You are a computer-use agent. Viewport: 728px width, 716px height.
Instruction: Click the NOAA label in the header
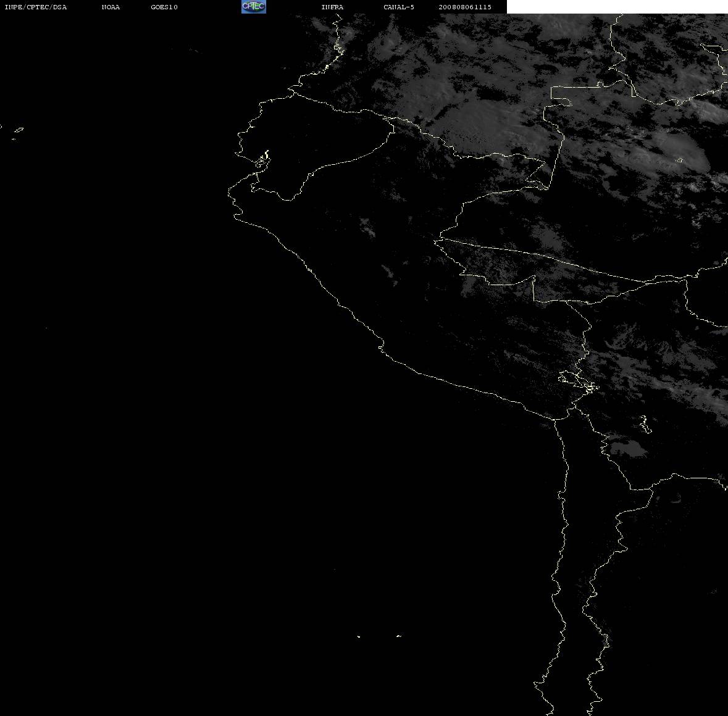tap(111, 7)
